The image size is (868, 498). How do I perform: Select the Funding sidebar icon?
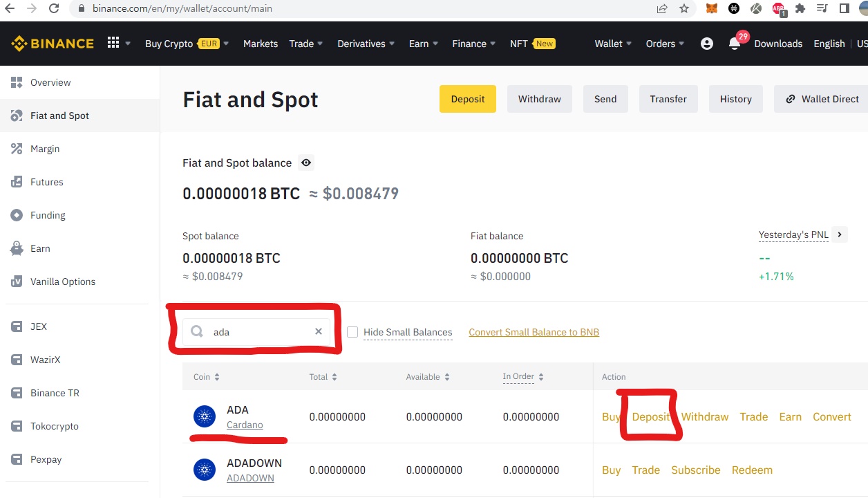click(17, 215)
